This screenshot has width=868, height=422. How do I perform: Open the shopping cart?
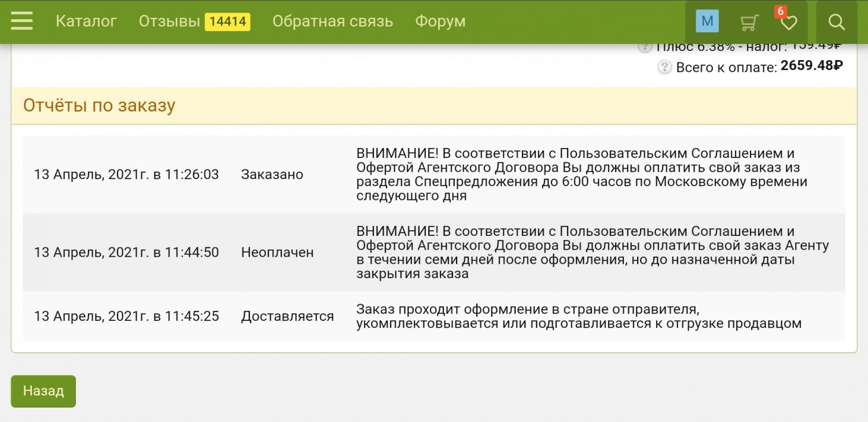pos(749,23)
